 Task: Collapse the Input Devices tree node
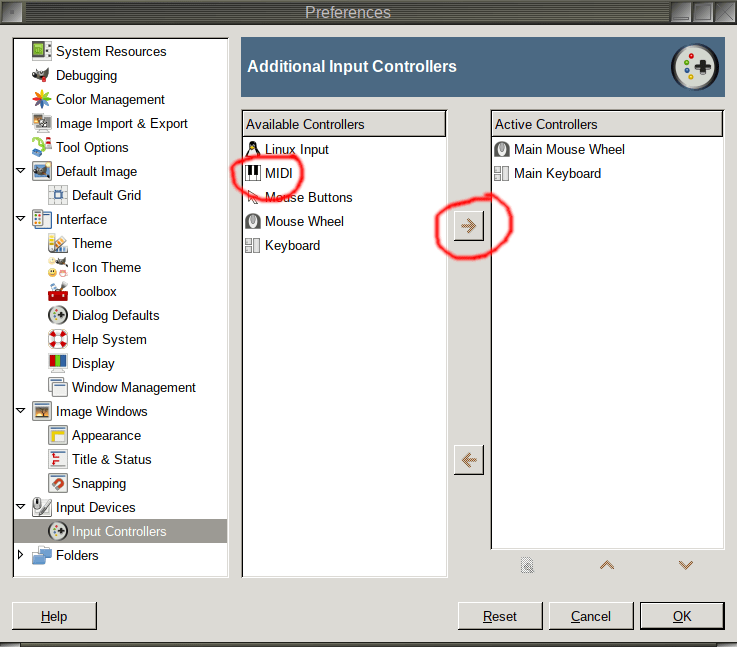[x=21, y=507]
